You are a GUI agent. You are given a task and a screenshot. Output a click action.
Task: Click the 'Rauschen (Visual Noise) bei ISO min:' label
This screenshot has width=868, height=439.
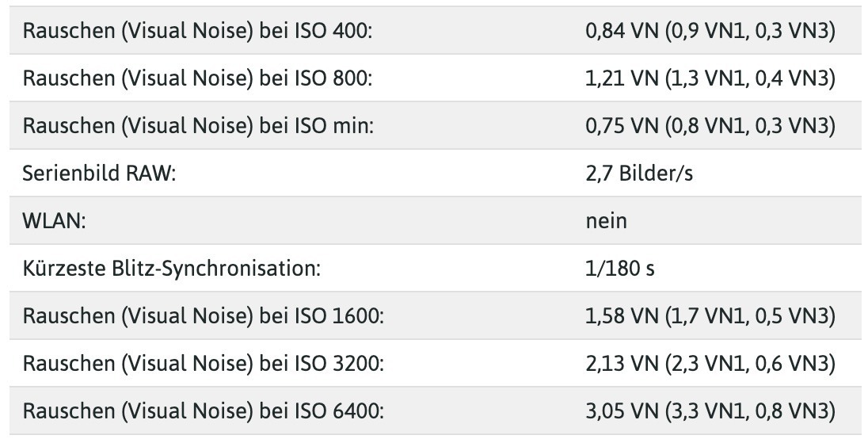(197, 126)
